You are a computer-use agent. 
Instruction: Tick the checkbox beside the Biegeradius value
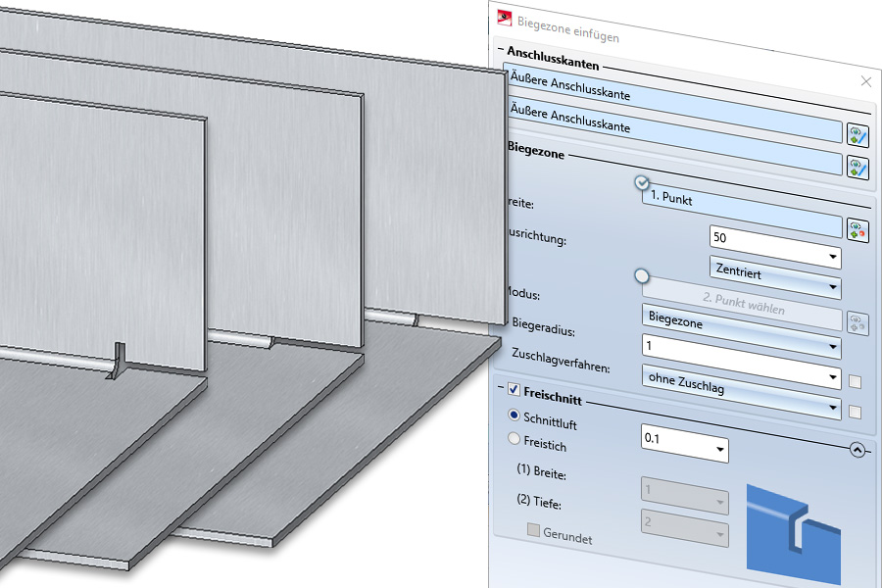pos(855,381)
